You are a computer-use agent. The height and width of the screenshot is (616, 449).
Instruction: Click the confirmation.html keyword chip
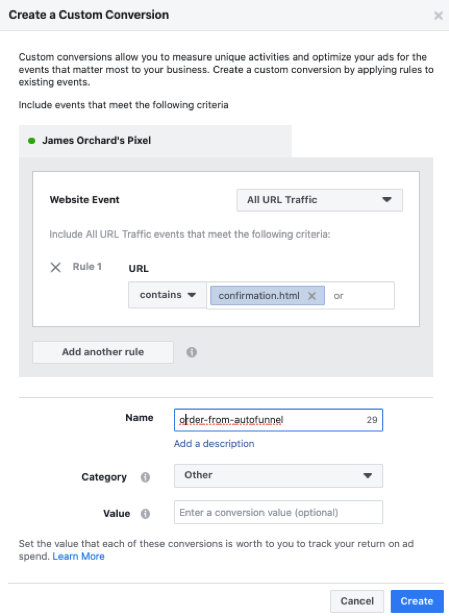coord(259,296)
